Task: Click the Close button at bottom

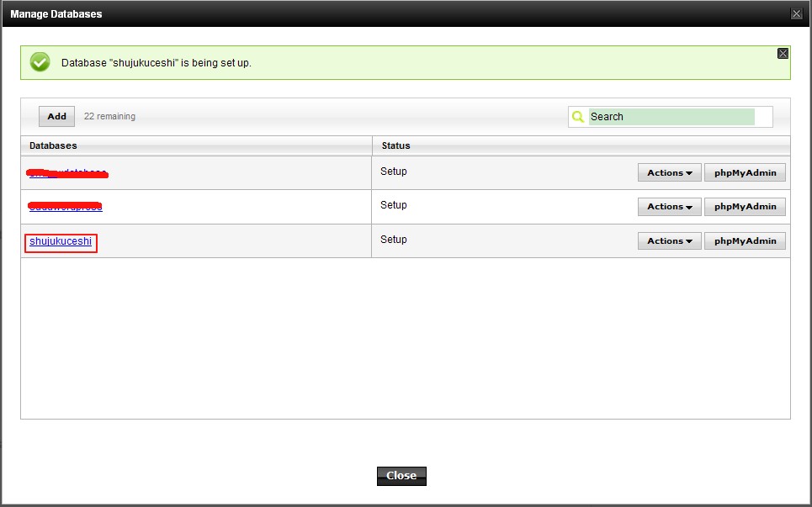Action: coord(401,476)
